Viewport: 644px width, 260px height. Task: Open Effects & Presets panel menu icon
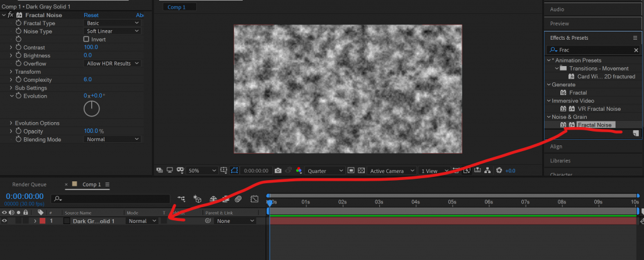635,38
